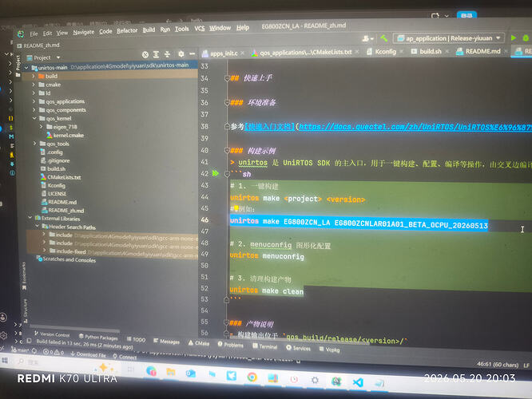Open the Navigate menu

click(x=83, y=32)
